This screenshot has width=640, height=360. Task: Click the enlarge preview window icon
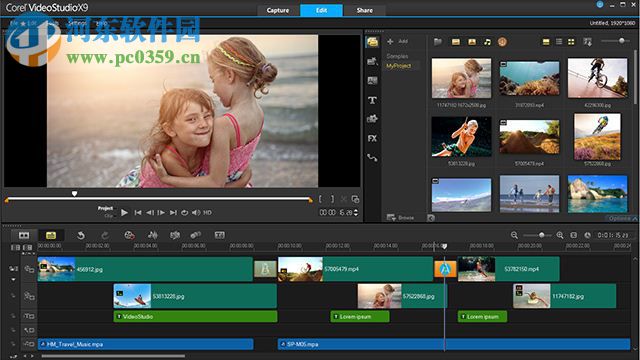tap(356, 199)
